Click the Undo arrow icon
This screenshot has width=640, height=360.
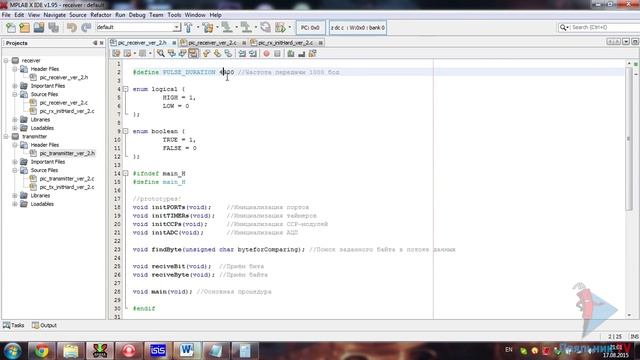pyautogui.click(x=72, y=27)
